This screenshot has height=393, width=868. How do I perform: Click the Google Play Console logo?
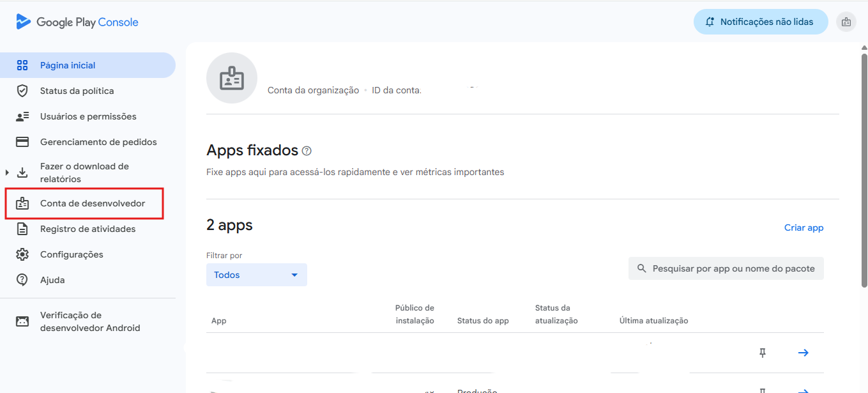click(77, 22)
